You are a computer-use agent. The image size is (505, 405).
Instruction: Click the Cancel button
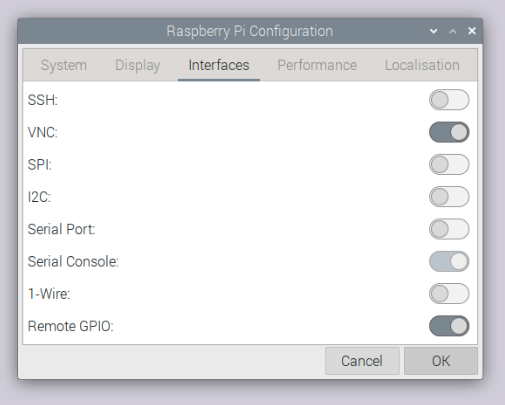(x=362, y=361)
